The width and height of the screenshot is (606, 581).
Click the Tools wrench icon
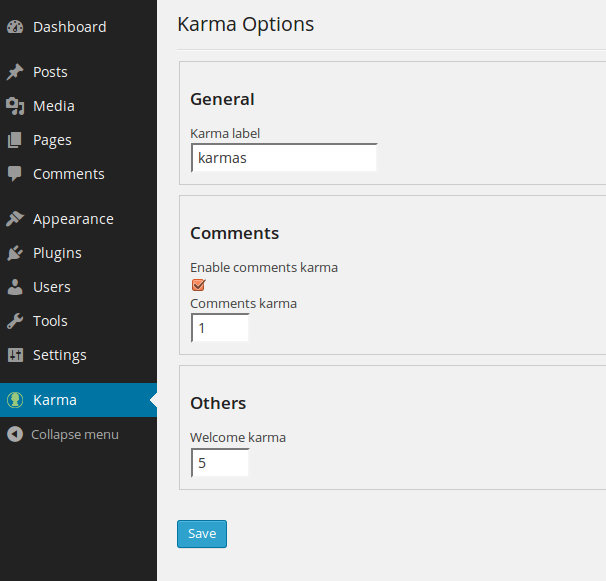tap(15, 321)
